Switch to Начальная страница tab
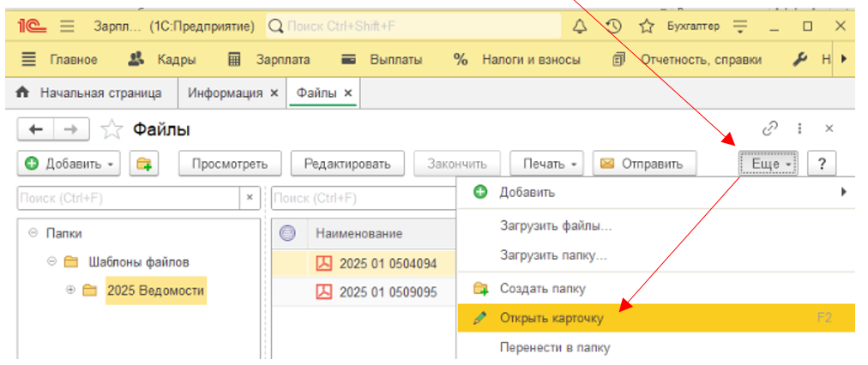This screenshot has height=365, width=868. tap(91, 93)
